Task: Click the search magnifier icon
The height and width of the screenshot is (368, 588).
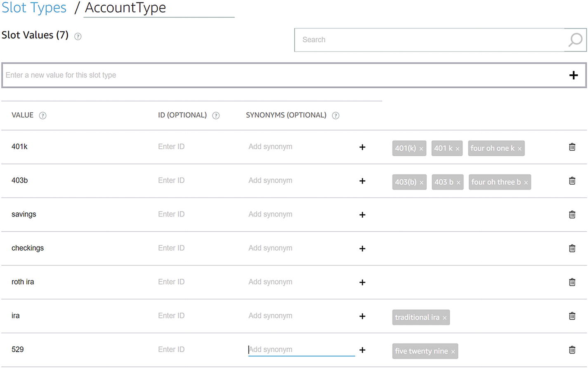Action: (x=575, y=40)
